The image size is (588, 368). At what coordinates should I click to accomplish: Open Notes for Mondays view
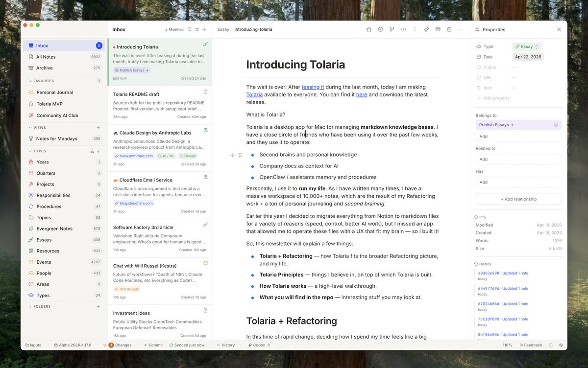64,138
